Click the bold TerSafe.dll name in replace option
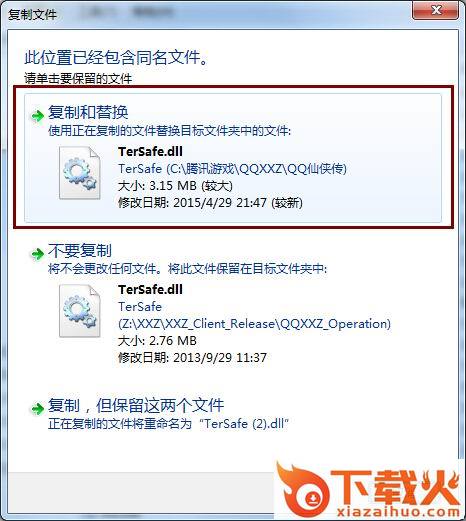This screenshot has height=521, width=466. pyautogui.click(x=150, y=152)
